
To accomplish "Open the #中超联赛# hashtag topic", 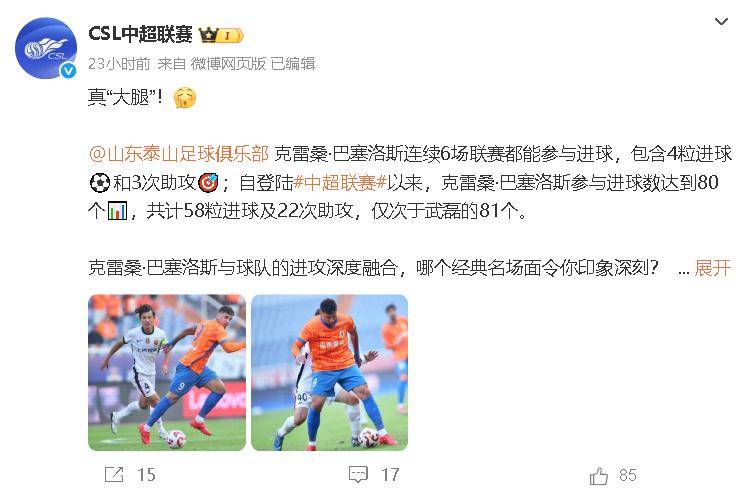I will 340,182.
